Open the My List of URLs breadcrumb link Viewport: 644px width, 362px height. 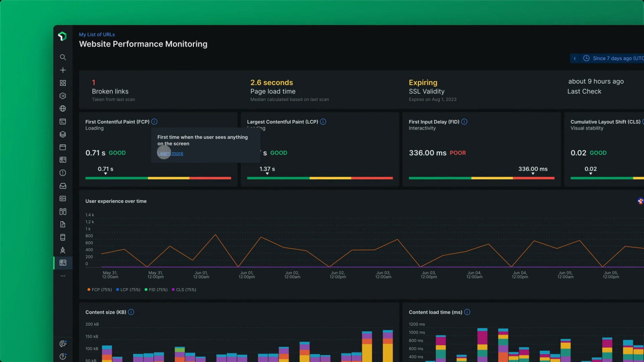97,35
